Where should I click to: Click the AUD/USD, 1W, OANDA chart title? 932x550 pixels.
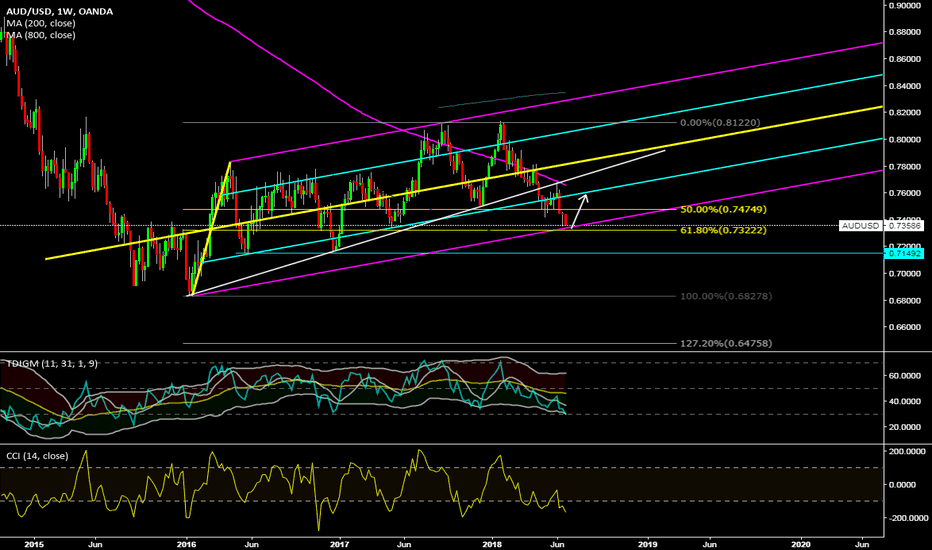(x=59, y=11)
